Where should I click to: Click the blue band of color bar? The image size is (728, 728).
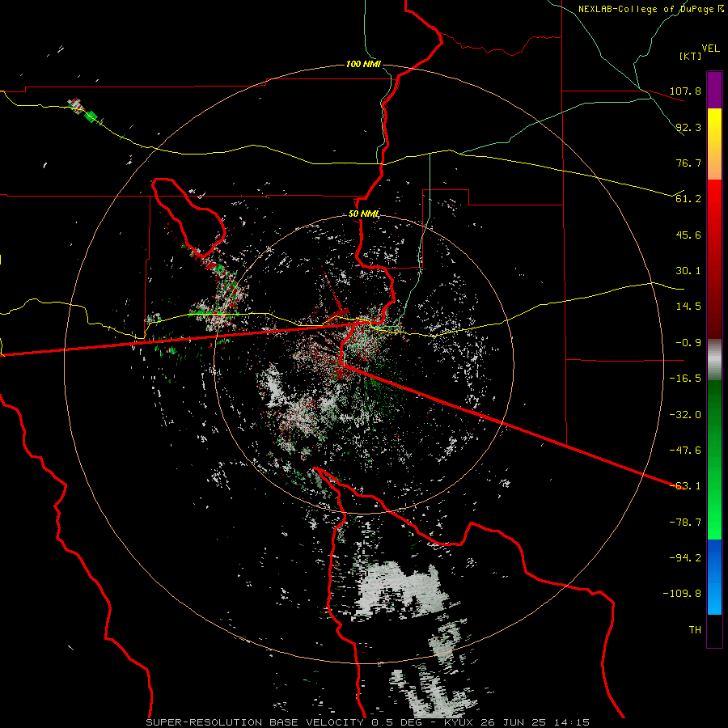pyautogui.click(x=714, y=577)
